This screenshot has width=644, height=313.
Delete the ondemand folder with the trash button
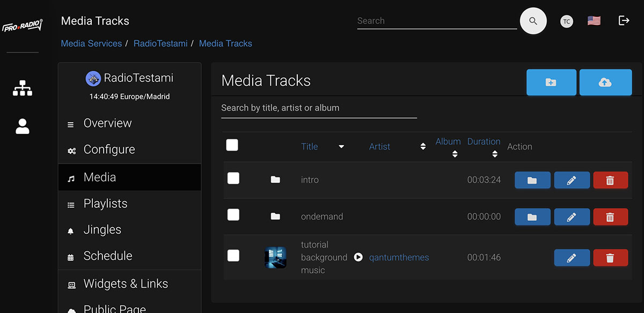point(611,217)
